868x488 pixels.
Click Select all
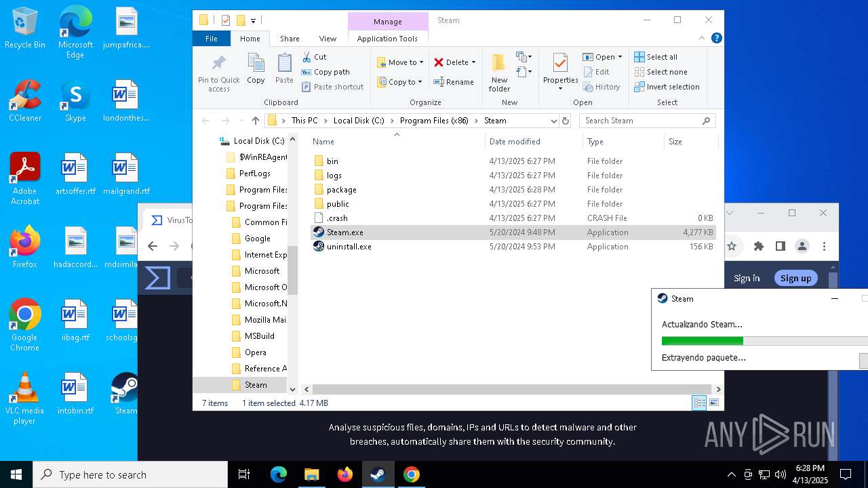[656, 57]
